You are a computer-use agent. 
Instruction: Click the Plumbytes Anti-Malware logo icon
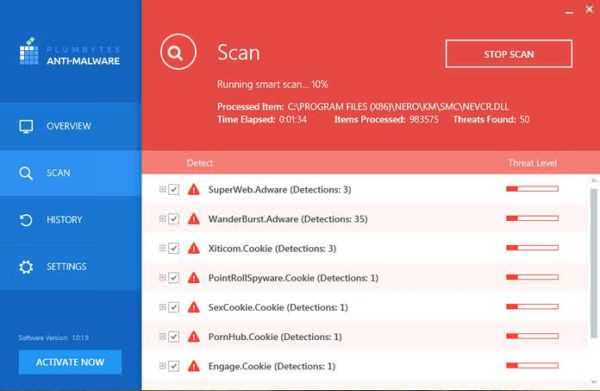(29, 51)
